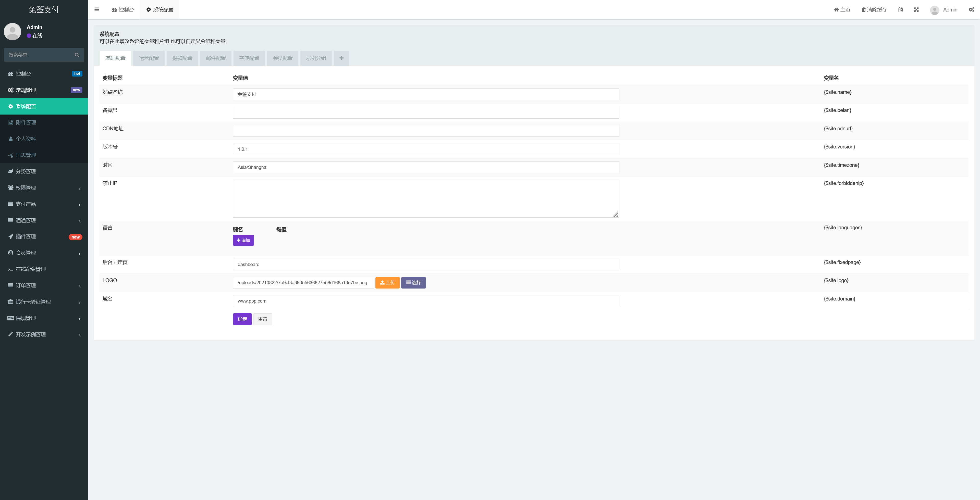980x500 pixels.
Task: Click the 重置 reset button
Action: (x=263, y=319)
